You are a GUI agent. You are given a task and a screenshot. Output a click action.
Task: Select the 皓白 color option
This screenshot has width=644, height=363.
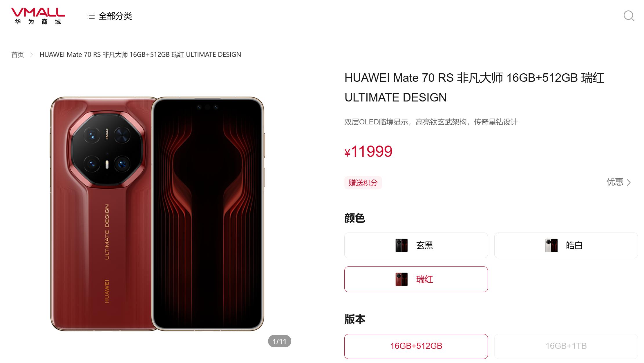[x=566, y=245]
